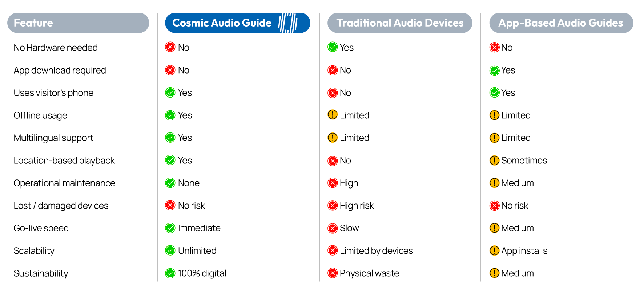The width and height of the screenshot is (644, 289).
Task: Click the striped logo in Cosmic Audio Guide header
Action: click(288, 23)
